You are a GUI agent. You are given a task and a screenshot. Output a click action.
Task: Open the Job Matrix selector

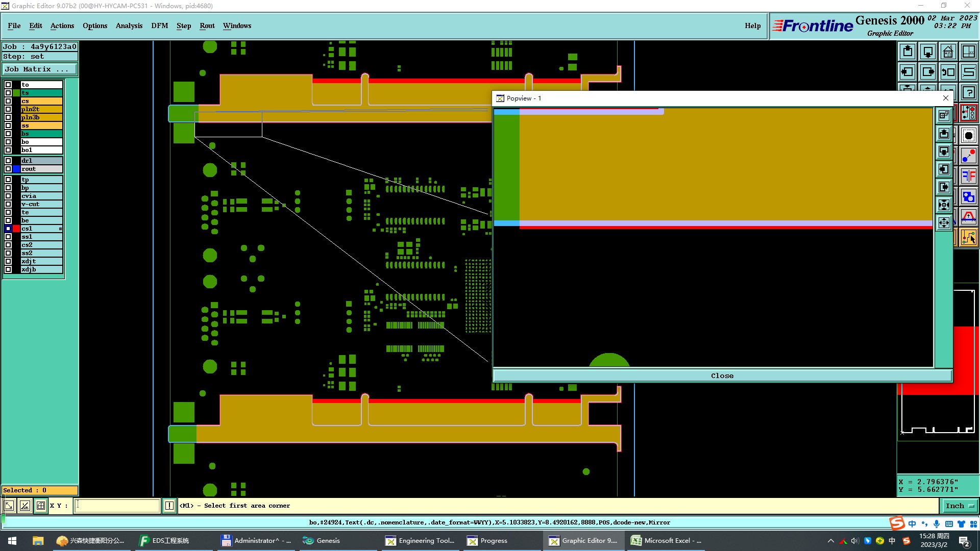pyautogui.click(x=40, y=69)
